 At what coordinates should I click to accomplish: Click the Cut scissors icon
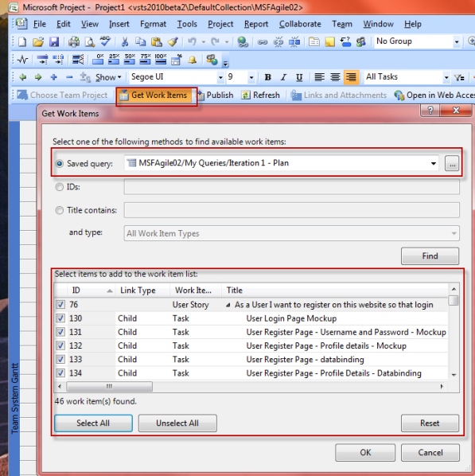(124, 41)
